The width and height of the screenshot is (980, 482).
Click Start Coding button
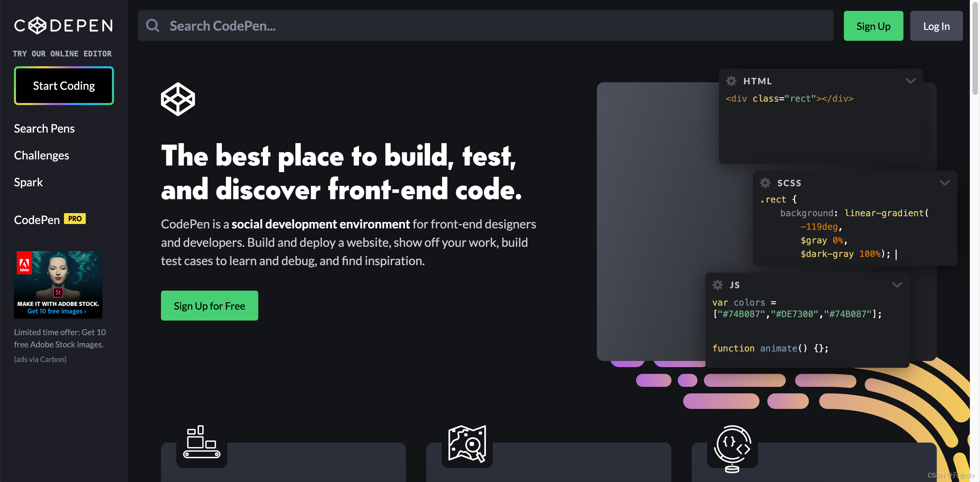coord(64,86)
